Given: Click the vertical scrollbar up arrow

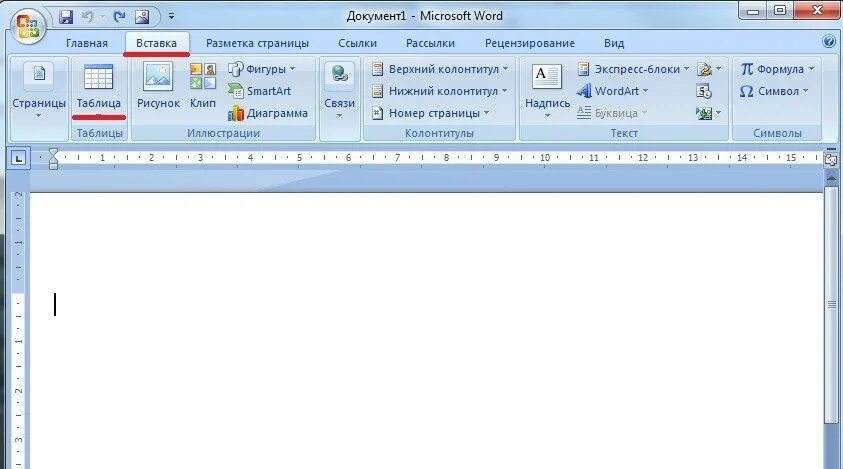Looking at the screenshot, I should (x=831, y=178).
